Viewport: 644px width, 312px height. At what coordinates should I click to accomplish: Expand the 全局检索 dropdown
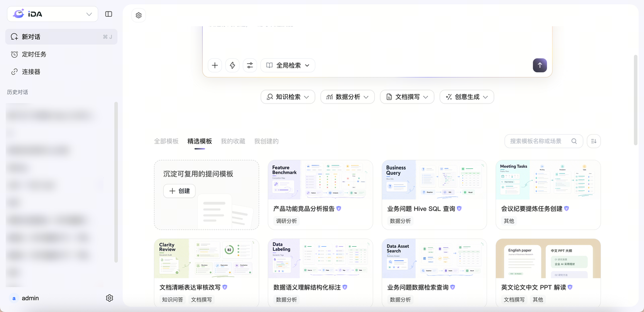point(288,65)
